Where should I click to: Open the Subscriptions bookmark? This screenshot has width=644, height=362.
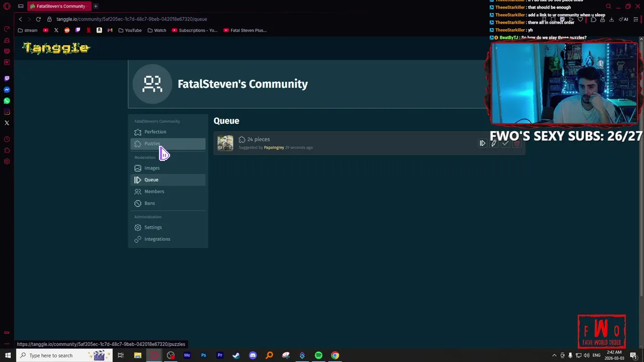pos(195,30)
